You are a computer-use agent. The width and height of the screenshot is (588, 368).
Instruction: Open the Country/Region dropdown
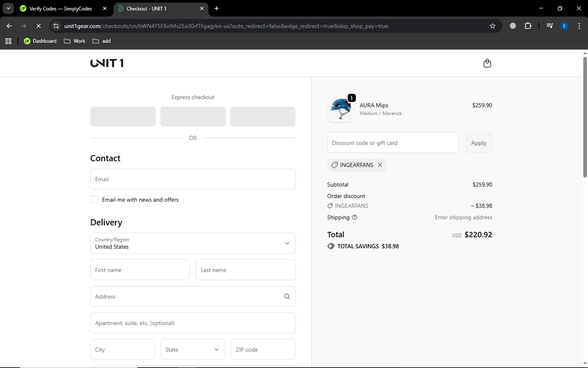point(193,243)
